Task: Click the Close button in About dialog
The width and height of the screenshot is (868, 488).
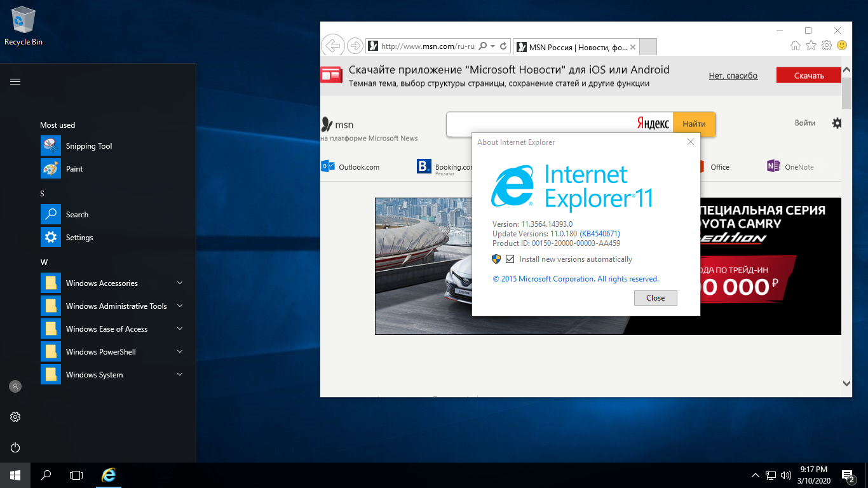Action: click(655, 298)
